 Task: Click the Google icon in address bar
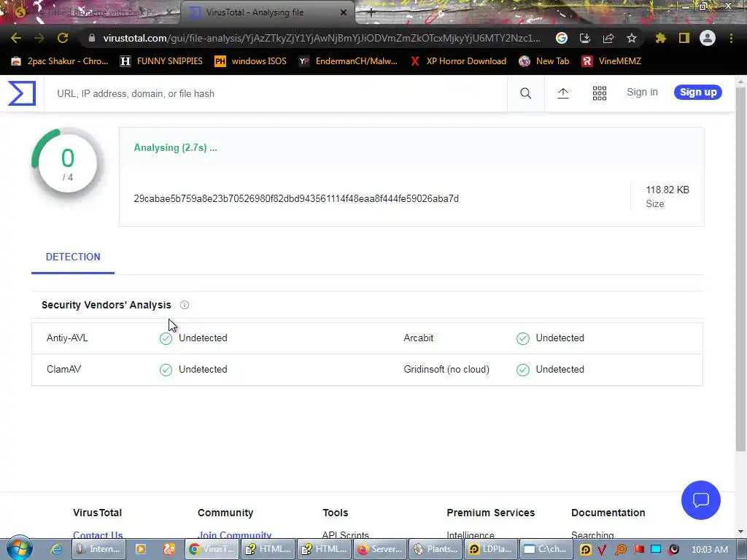[561, 38]
